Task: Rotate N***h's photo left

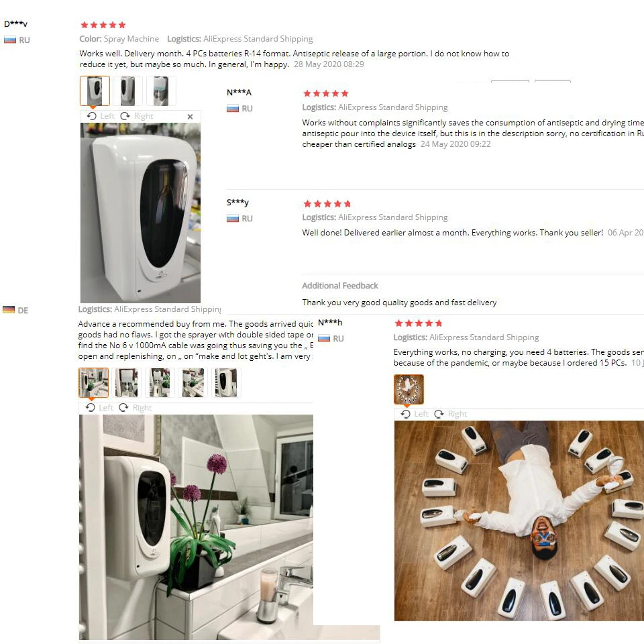Action: coord(415,414)
